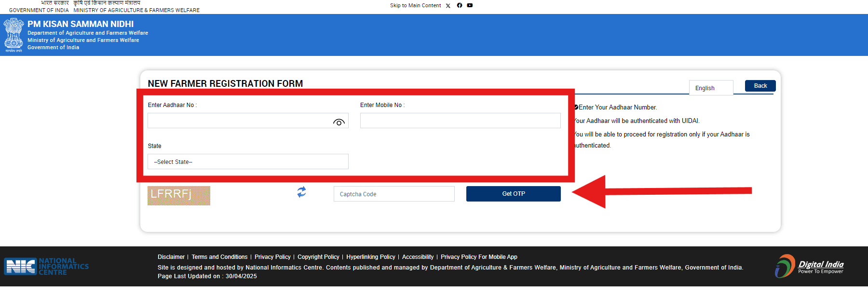Click the Digital India logo

(809, 266)
